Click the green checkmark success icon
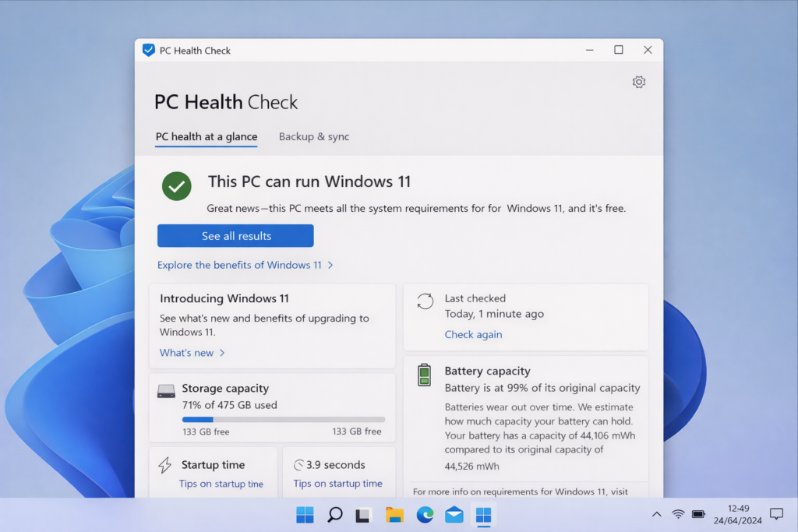 point(176,186)
